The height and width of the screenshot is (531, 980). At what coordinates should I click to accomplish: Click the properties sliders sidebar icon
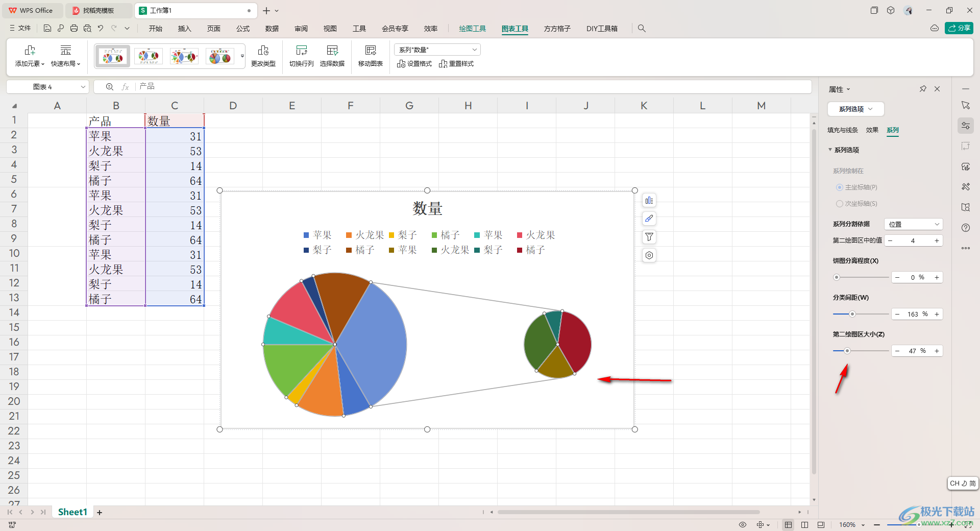966,126
